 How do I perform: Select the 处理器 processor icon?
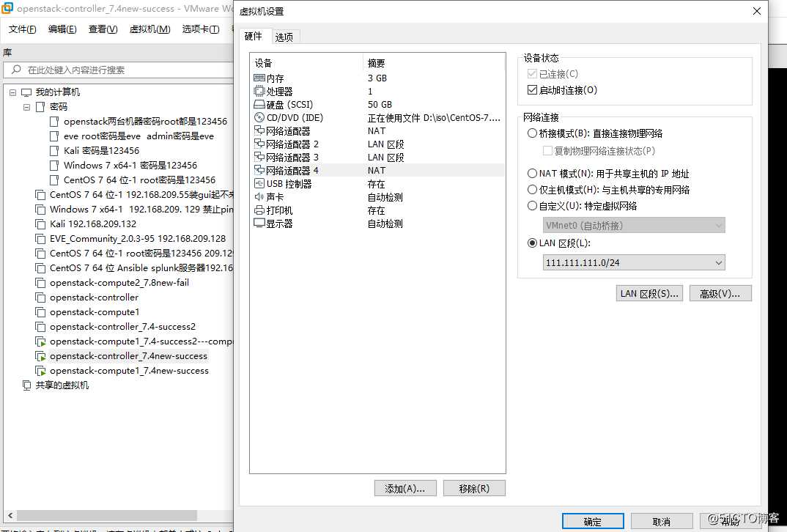[x=259, y=92]
